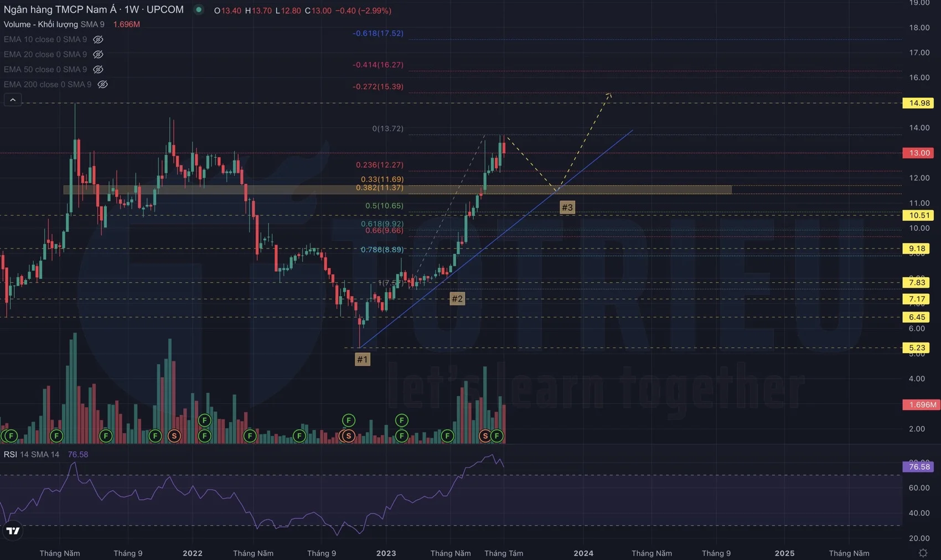Toggle visibility of EMA 10 indicator
This screenshot has height=560, width=941.
[98, 39]
